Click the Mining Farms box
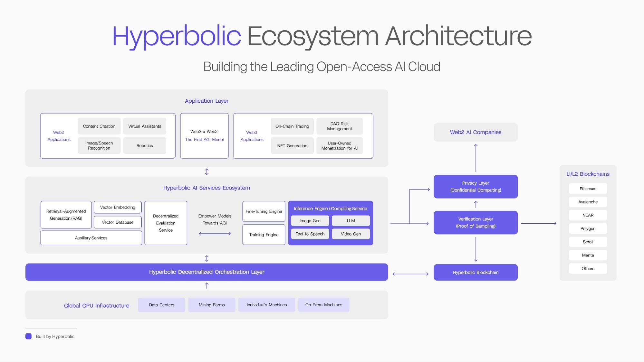Screen dimensions: 644x362 [212, 305]
